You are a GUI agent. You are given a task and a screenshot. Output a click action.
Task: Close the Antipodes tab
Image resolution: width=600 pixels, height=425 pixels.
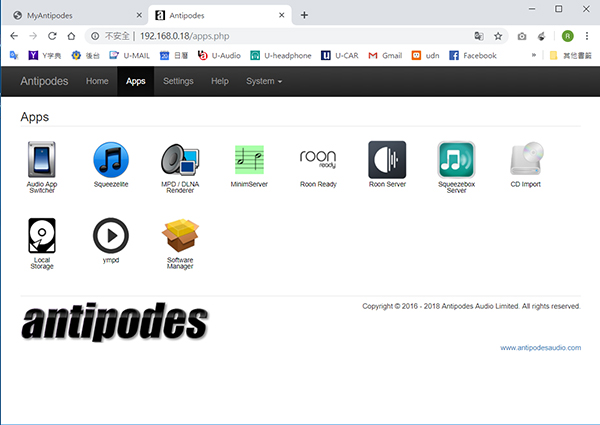click(x=282, y=15)
